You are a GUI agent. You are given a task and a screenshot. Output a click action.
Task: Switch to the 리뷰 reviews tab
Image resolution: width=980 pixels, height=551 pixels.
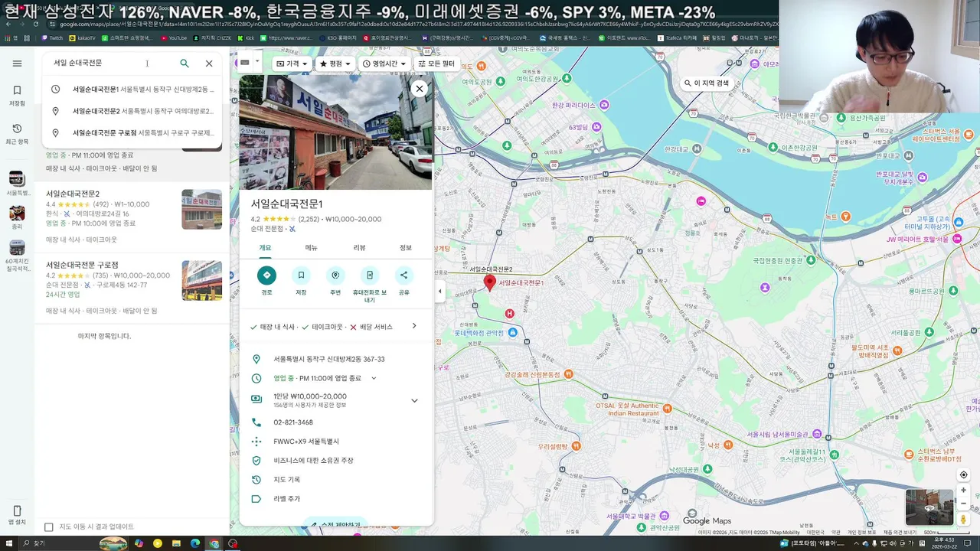359,248
